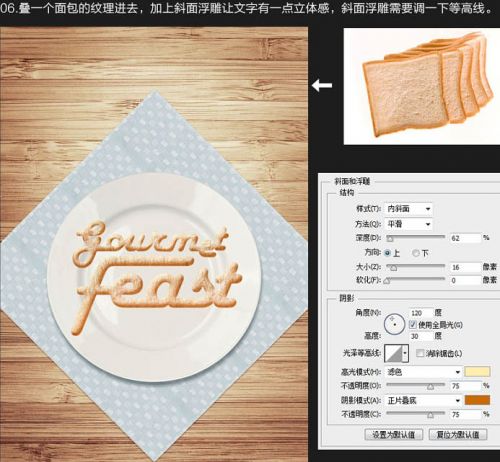The image size is (500, 462).
Task: Pick the orange shadow color swatch
Action: (477, 400)
